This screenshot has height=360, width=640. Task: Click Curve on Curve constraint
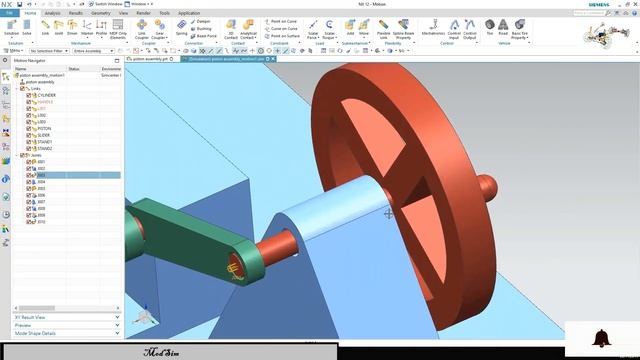pyautogui.click(x=281, y=29)
